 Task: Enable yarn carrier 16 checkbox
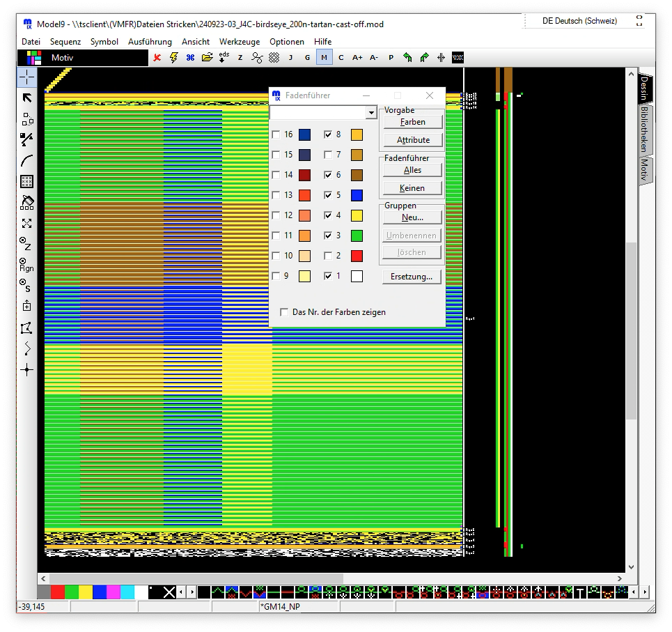[276, 134]
